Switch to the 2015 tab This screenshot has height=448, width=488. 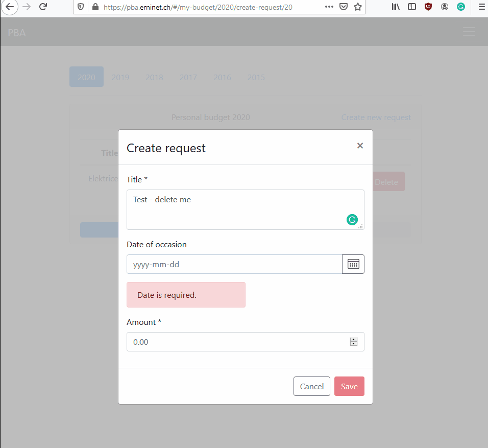tap(256, 77)
